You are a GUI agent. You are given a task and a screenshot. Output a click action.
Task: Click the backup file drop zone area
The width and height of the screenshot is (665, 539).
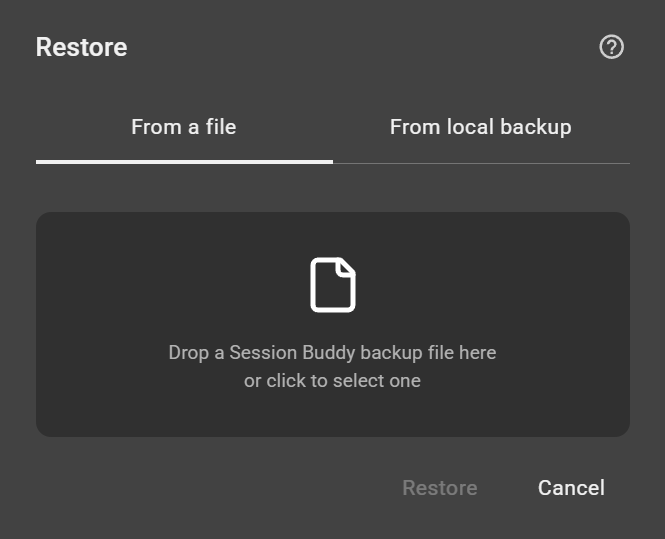click(333, 324)
